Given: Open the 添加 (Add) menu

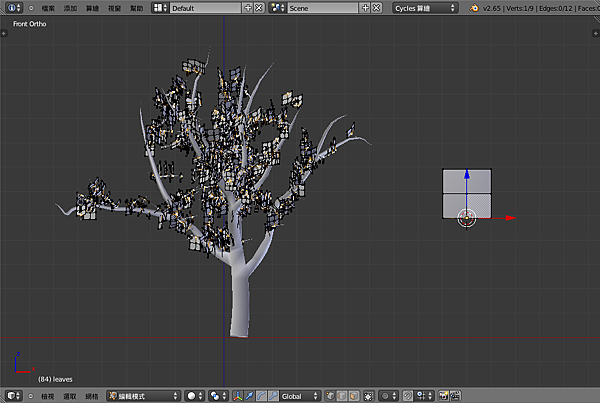Looking at the screenshot, I should (x=70, y=8).
